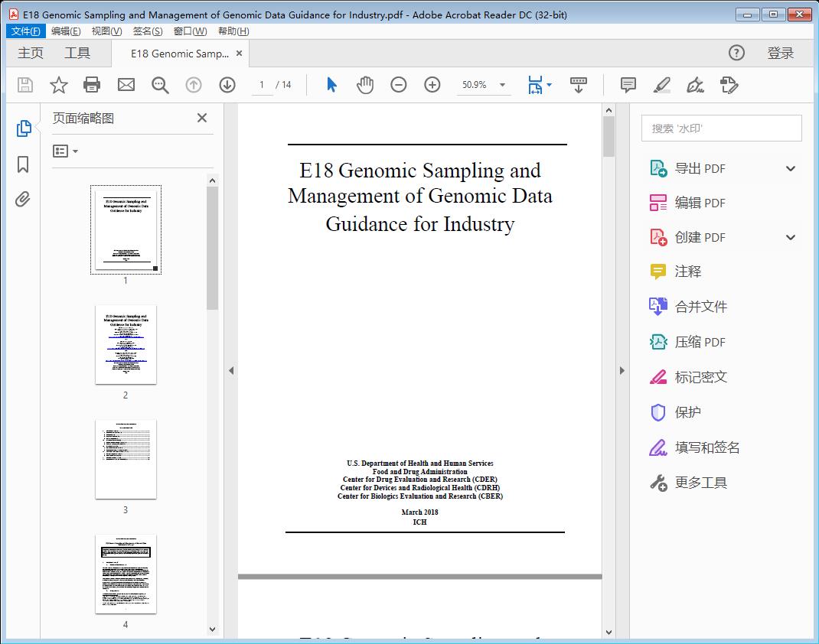Zoom in with the plus icon

pyautogui.click(x=432, y=85)
